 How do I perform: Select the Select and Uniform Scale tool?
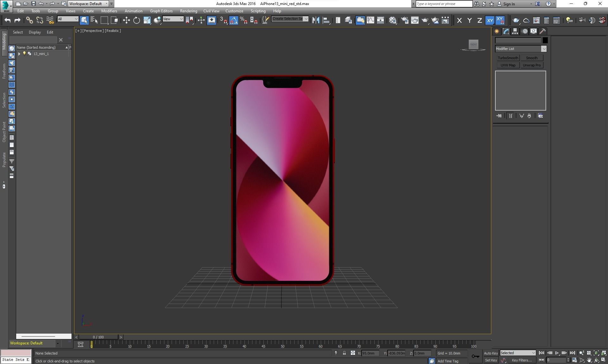[x=147, y=20]
